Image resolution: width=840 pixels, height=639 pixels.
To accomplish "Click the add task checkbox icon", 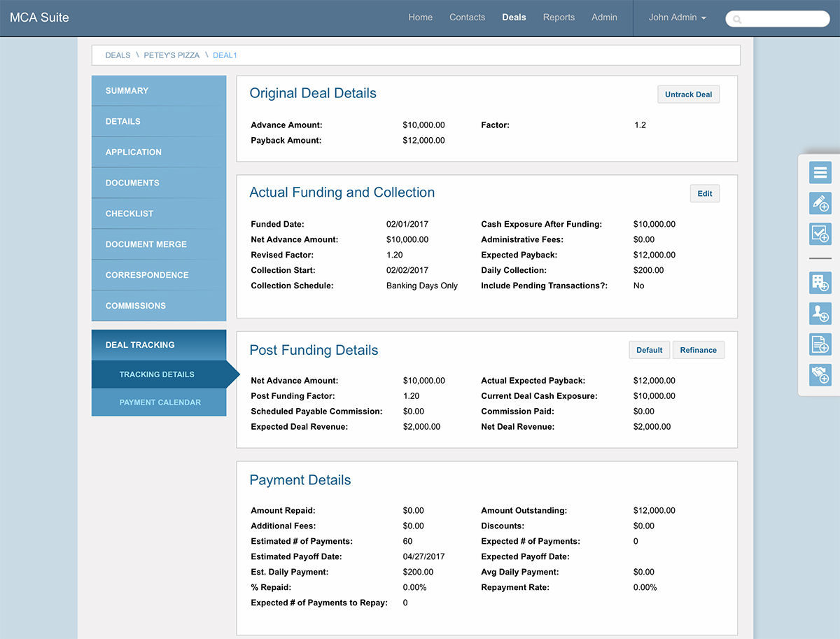I will click(820, 234).
